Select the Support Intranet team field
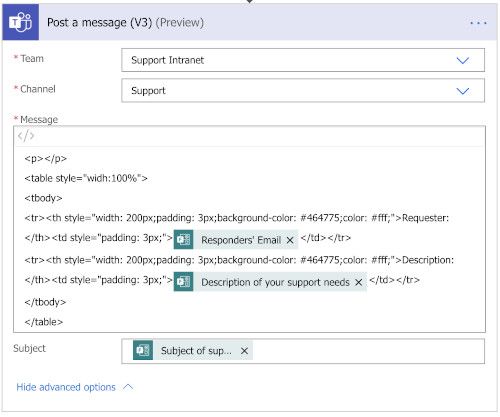 pyautogui.click(x=303, y=60)
